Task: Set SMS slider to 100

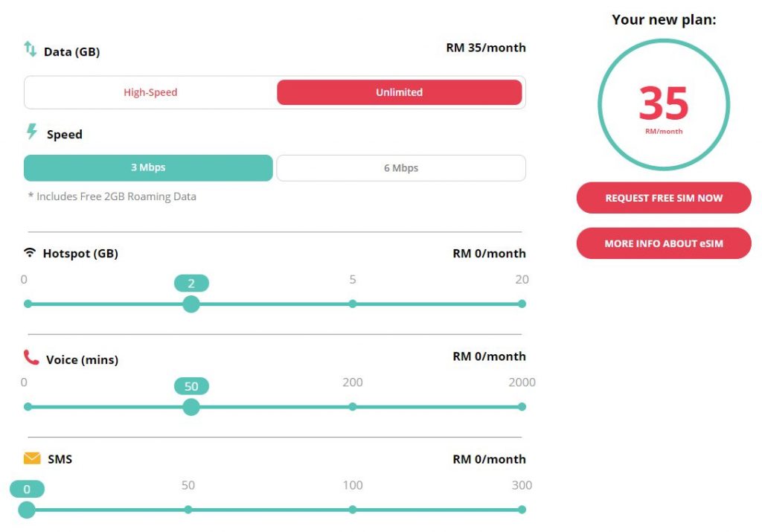Action: 352,510
